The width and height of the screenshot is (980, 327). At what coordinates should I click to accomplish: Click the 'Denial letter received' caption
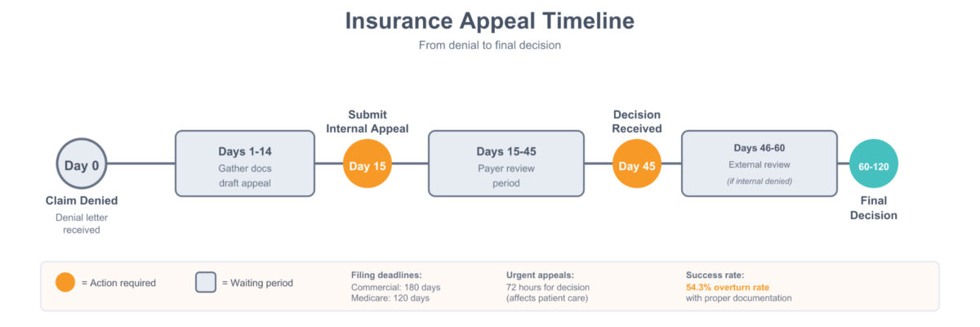[x=82, y=223]
